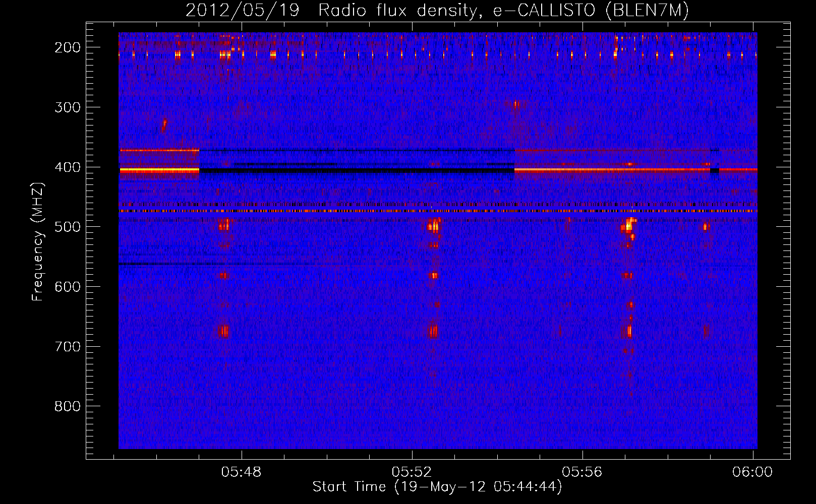The image size is (816, 504).
Task: Click the 200 frequency tick label
Action: pos(68,47)
